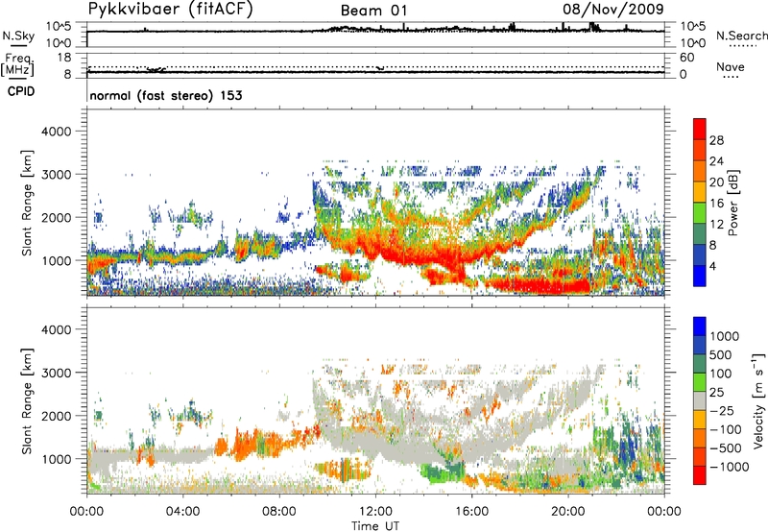Click the 16 dB label on power colorbar
This screenshot has height=532, width=768.
[x=716, y=204]
